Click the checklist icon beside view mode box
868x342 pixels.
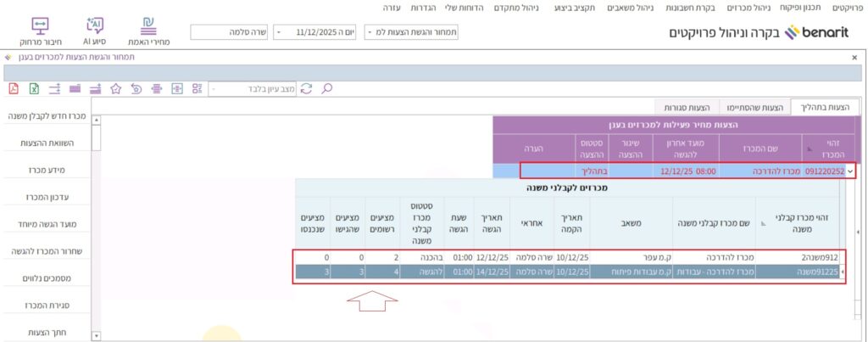pos(198,88)
